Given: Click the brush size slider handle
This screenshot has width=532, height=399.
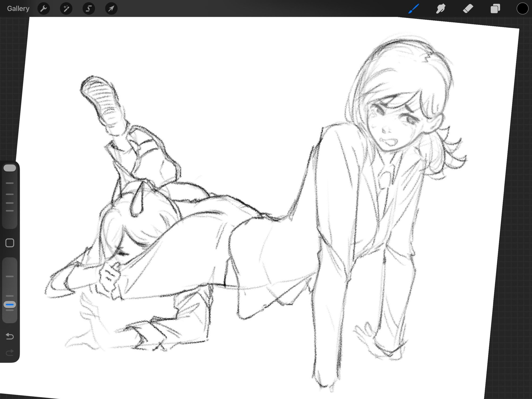Looking at the screenshot, I should 10,168.
